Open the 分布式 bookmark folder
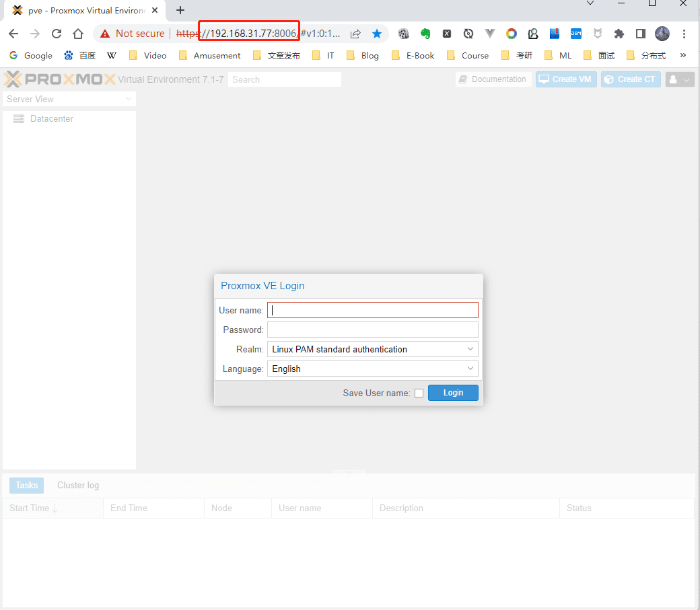 [x=646, y=55]
